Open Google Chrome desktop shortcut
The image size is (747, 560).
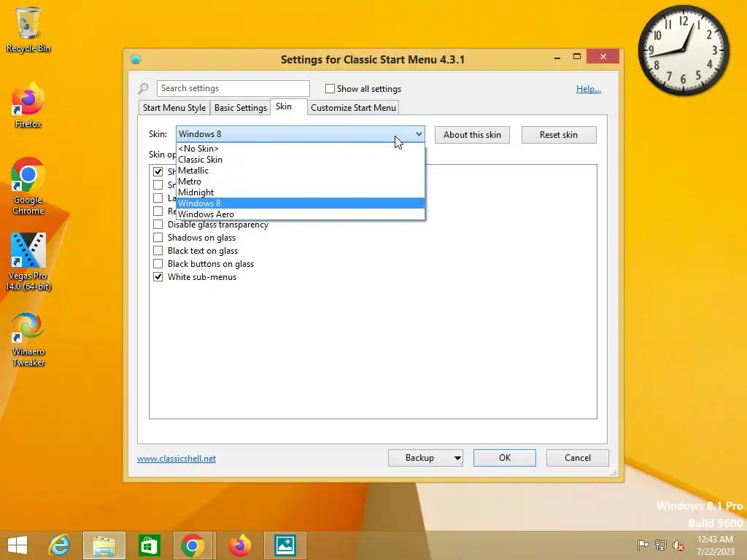tap(28, 186)
